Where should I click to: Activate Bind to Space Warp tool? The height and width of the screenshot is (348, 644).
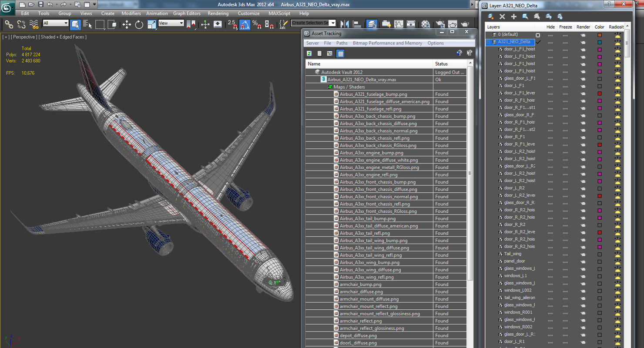pyautogui.click(x=34, y=24)
